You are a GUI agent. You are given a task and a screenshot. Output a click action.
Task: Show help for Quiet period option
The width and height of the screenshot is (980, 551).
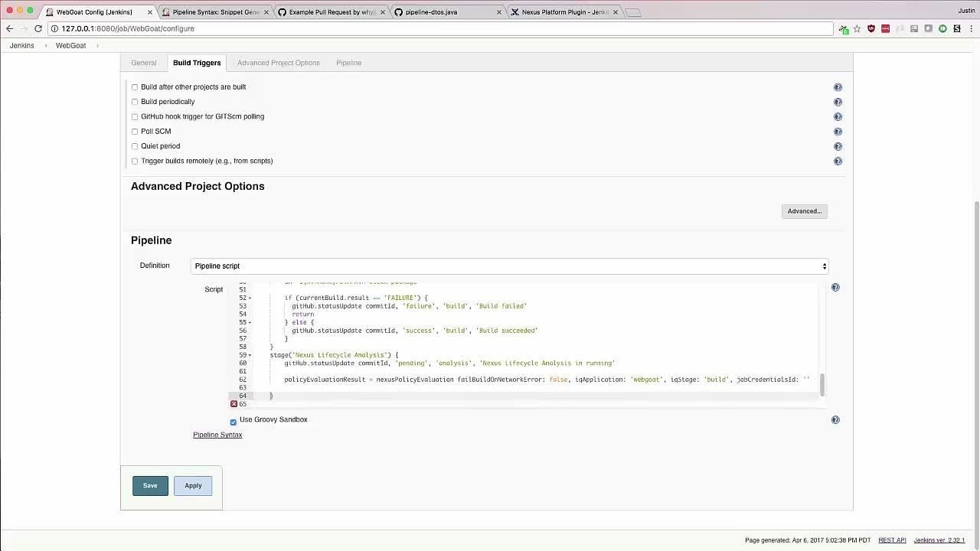coord(838,146)
